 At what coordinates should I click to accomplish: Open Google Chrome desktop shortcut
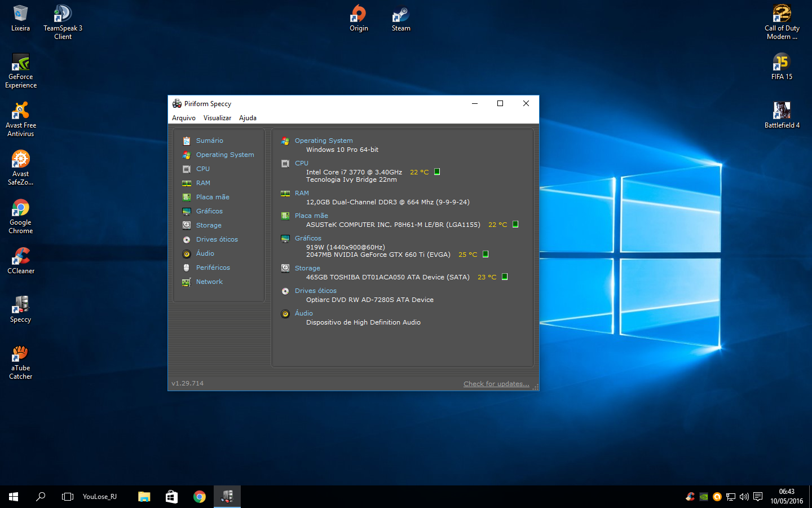(x=21, y=217)
